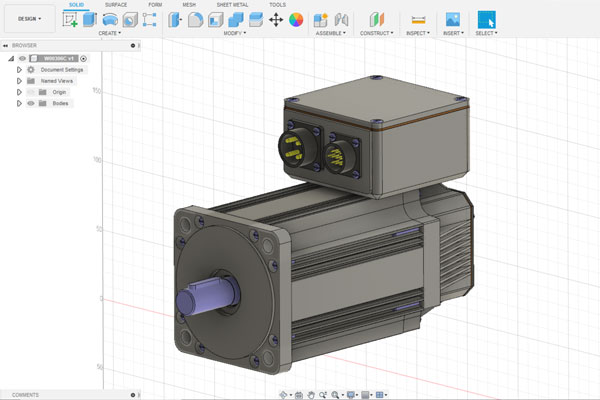Screen dimensions: 600x400
Task: Select the Press Pull tool icon
Action: [175, 20]
